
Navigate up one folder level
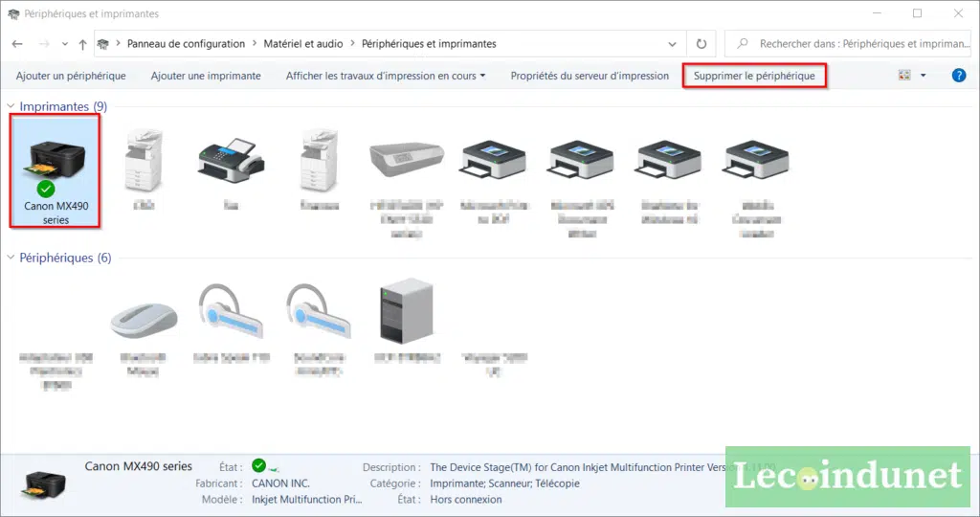(83, 44)
